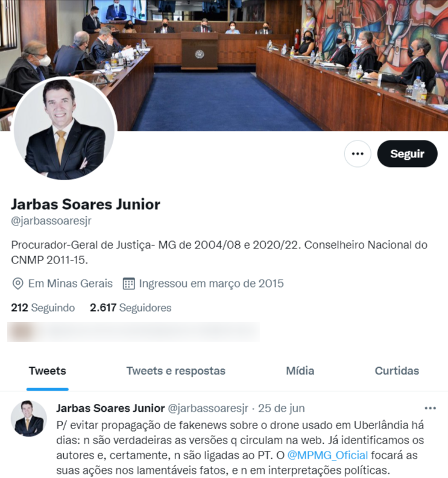The image size is (448, 478).
Task: Open the 2.617 Seguidores followers list
Action: tap(130, 307)
